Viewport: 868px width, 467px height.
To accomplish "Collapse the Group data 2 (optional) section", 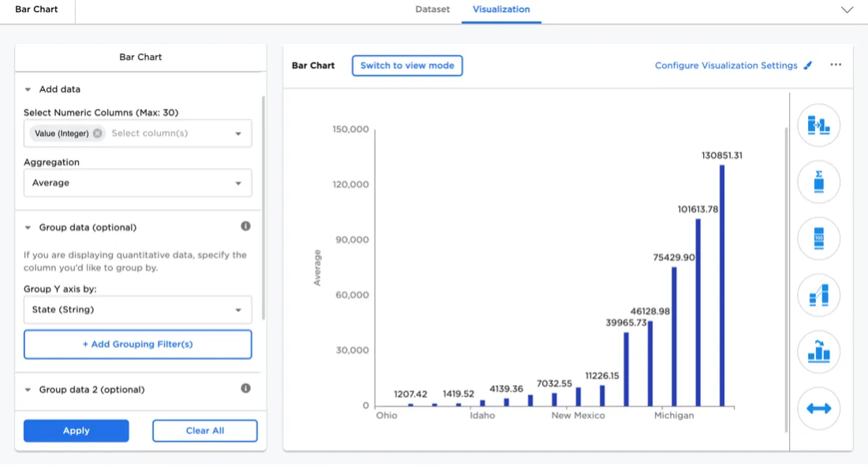I will pyautogui.click(x=28, y=390).
